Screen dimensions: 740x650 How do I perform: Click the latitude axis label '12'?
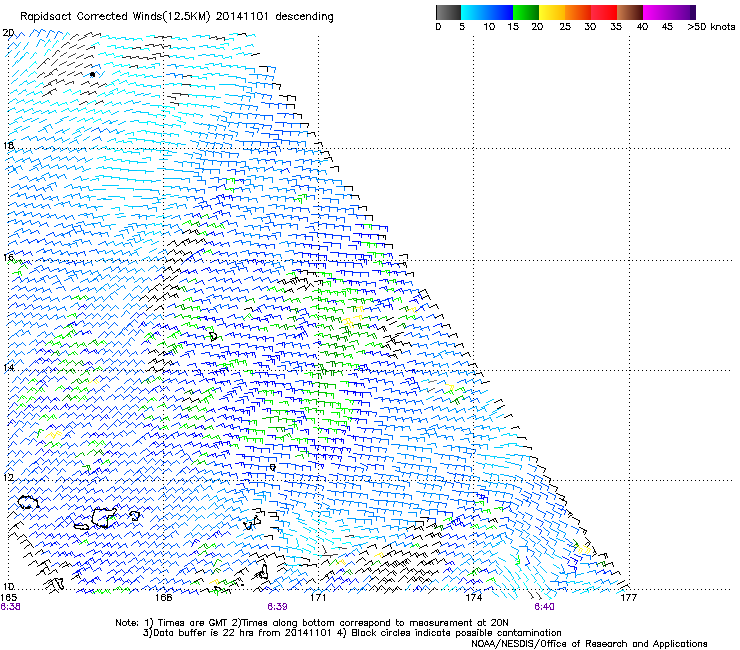(x=8, y=477)
